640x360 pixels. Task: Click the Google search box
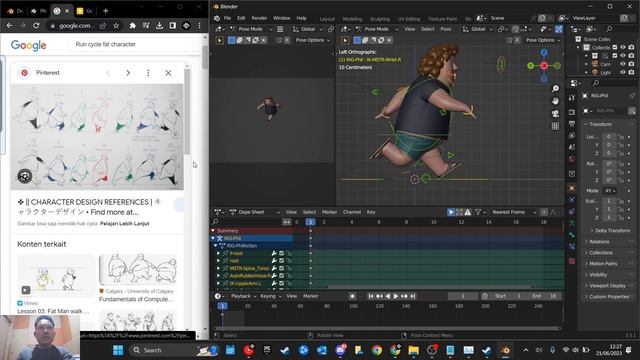(135, 44)
